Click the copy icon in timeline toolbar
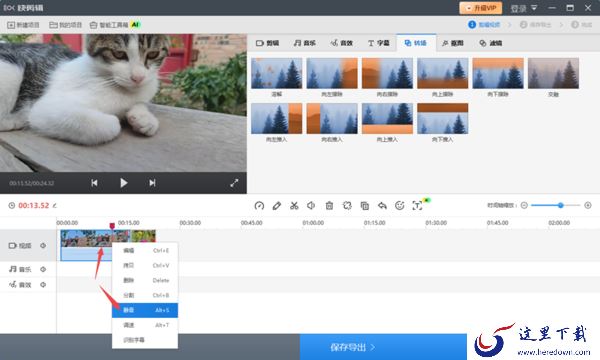Screen dimensions: 600x360 pos(365,206)
